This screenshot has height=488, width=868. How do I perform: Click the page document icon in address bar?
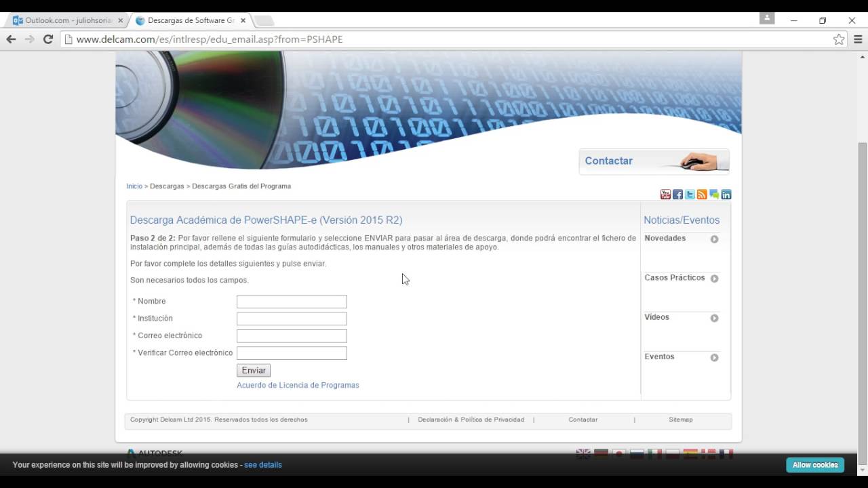68,39
